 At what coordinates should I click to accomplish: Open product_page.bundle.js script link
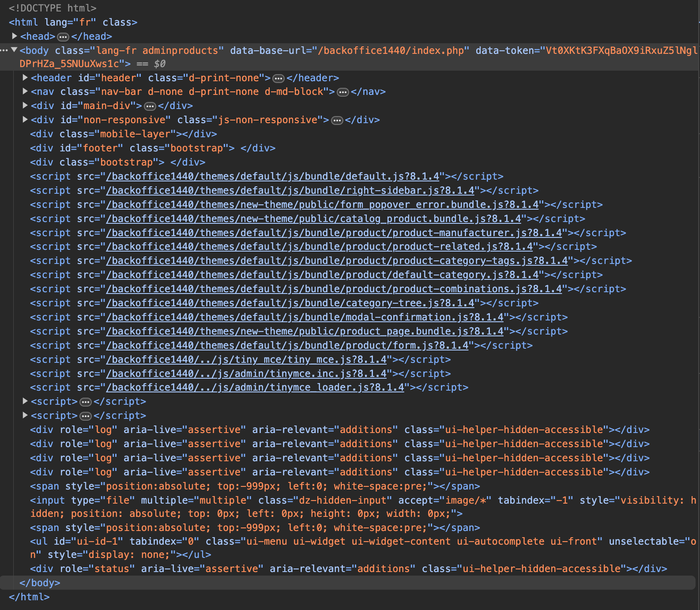[x=305, y=331]
